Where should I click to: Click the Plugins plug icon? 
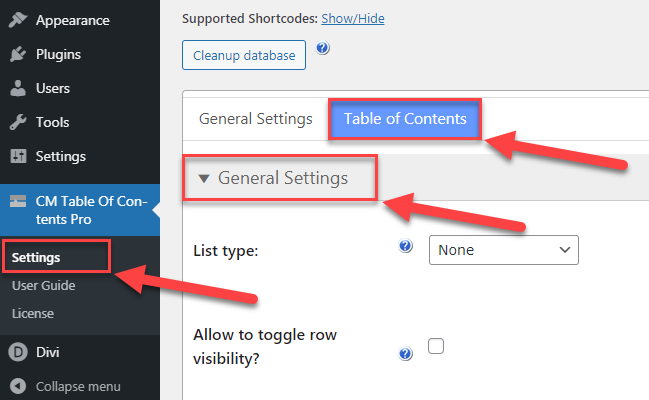[17, 54]
